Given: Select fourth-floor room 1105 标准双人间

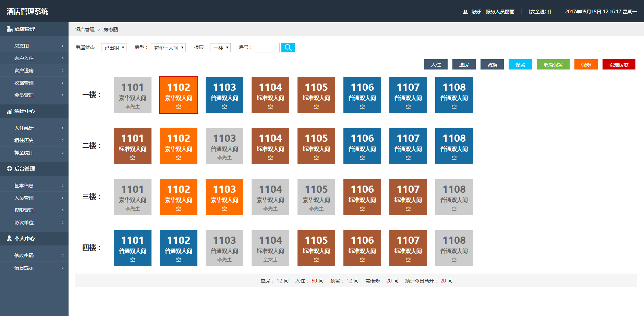Looking at the screenshot, I should tap(316, 248).
